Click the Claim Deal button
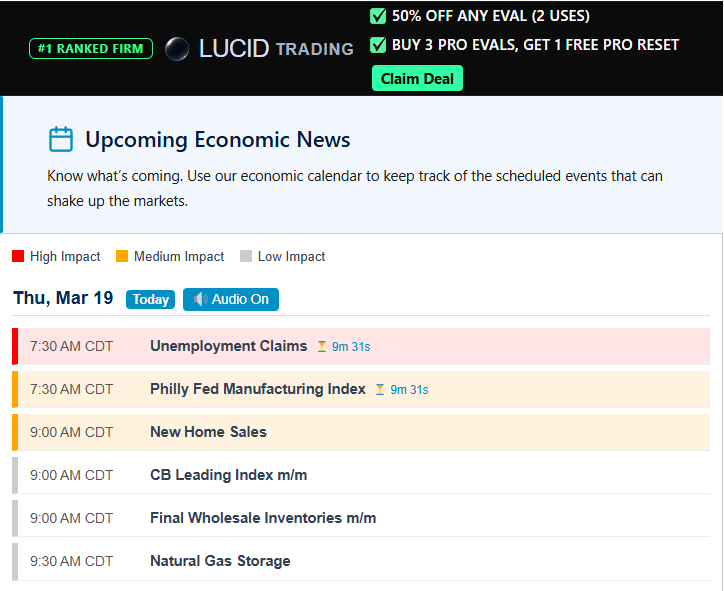This screenshot has height=591, width=724. click(417, 78)
